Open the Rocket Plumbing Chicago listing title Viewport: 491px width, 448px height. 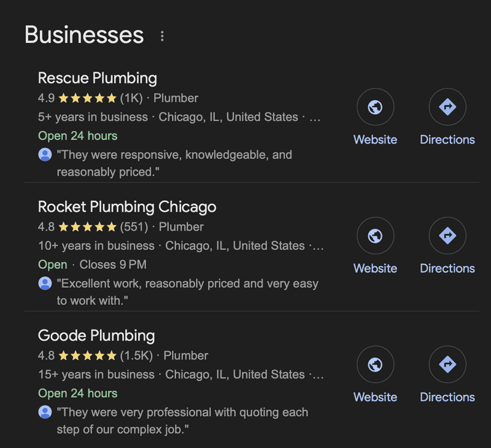click(127, 207)
